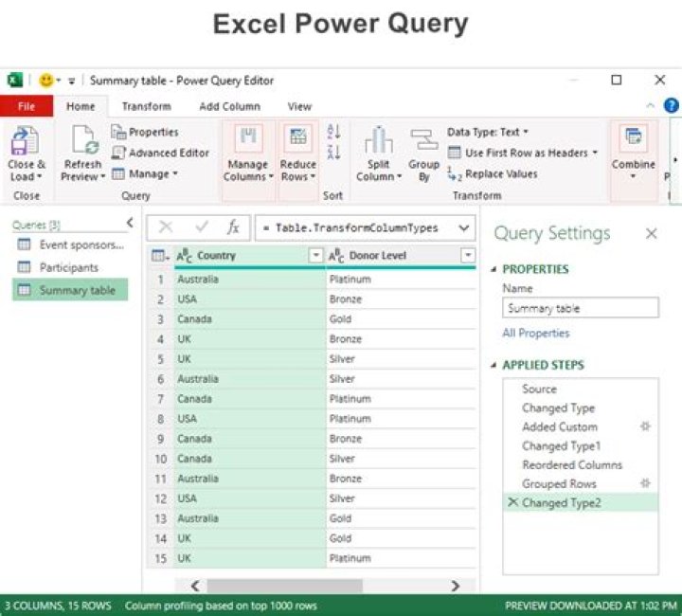The height and width of the screenshot is (616, 682).
Task: Open the Reduce Rows tool
Action: pyautogui.click(x=297, y=138)
